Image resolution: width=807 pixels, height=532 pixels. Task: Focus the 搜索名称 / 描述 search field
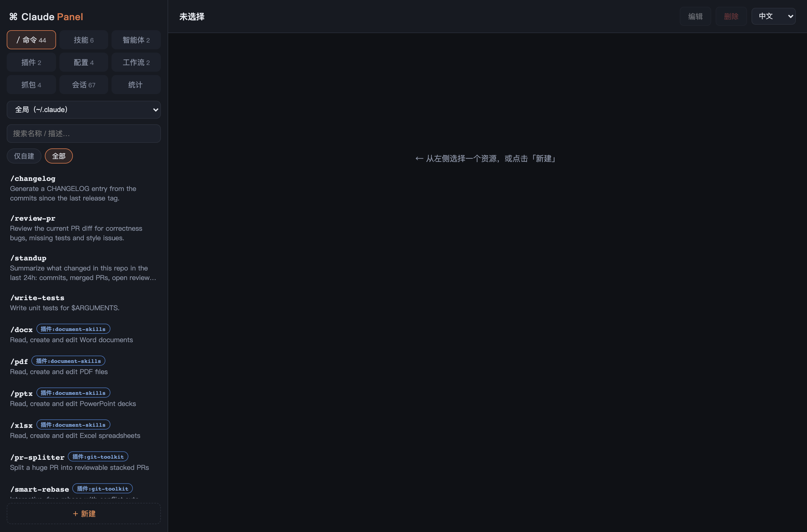pyautogui.click(x=84, y=133)
